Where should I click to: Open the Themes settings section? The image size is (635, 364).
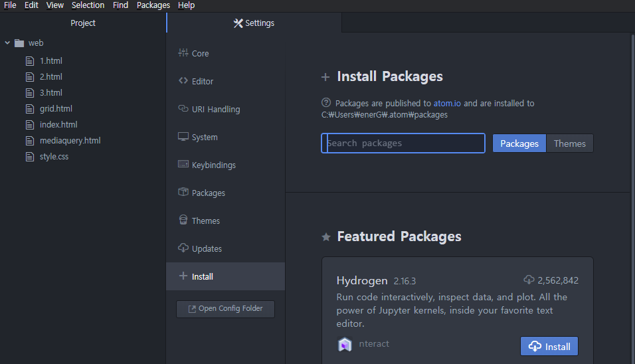click(226, 221)
